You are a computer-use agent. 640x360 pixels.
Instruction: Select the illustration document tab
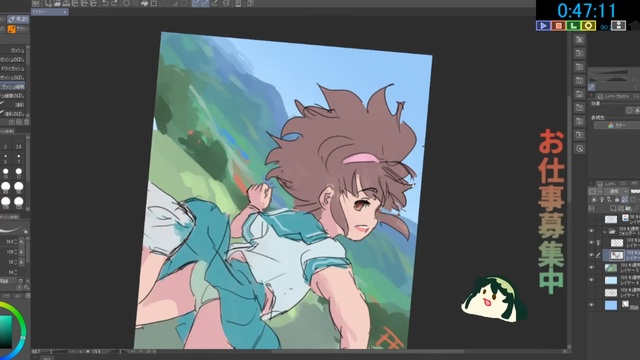[50, 12]
